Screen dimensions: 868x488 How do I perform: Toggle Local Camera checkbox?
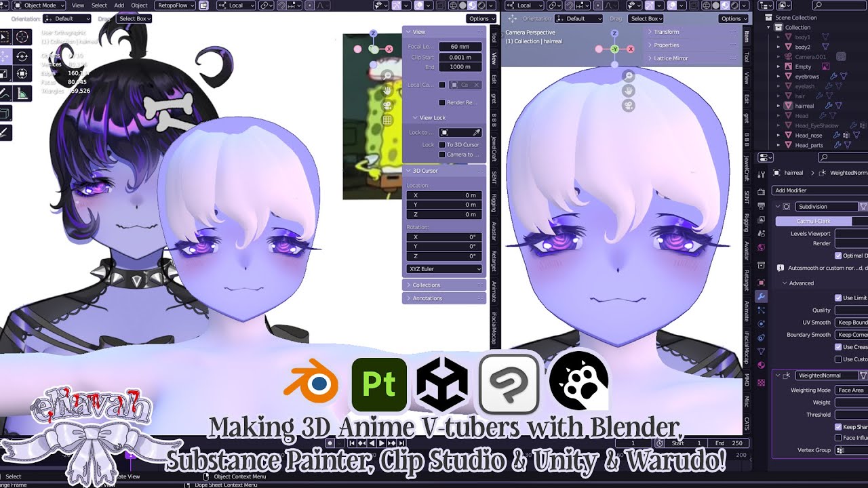pos(442,85)
